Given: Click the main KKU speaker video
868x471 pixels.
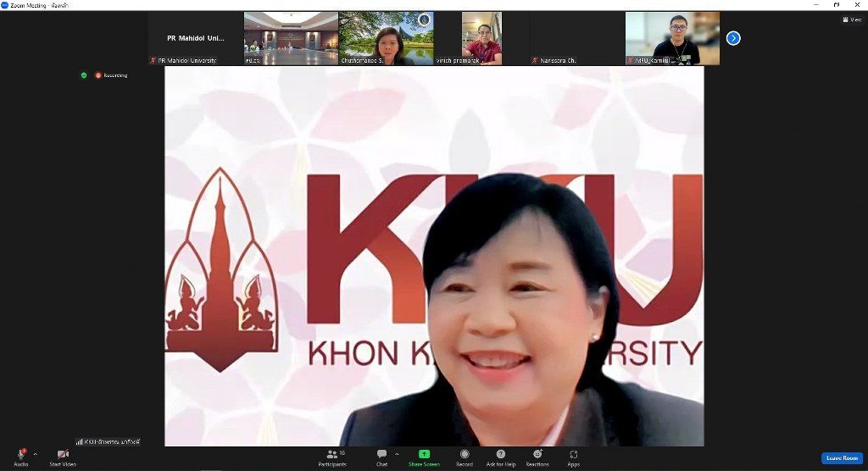Looking at the screenshot, I should coord(434,257).
